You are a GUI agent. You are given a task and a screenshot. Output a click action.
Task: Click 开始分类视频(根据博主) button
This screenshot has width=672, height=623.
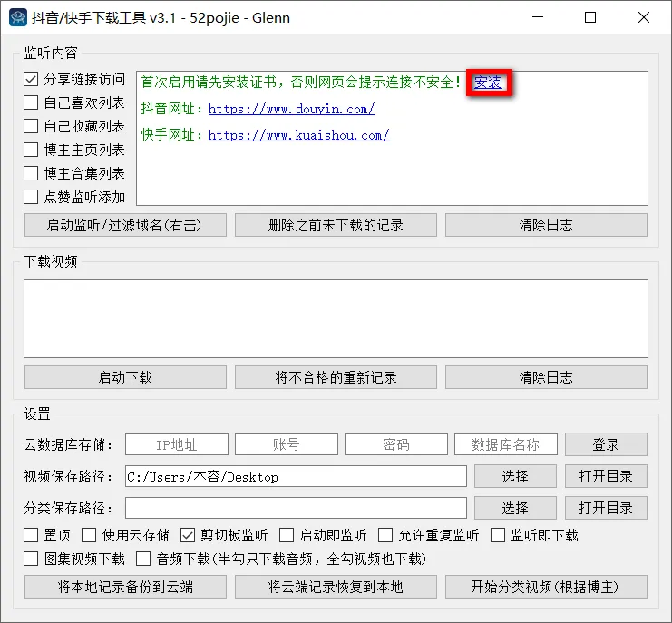(546, 587)
